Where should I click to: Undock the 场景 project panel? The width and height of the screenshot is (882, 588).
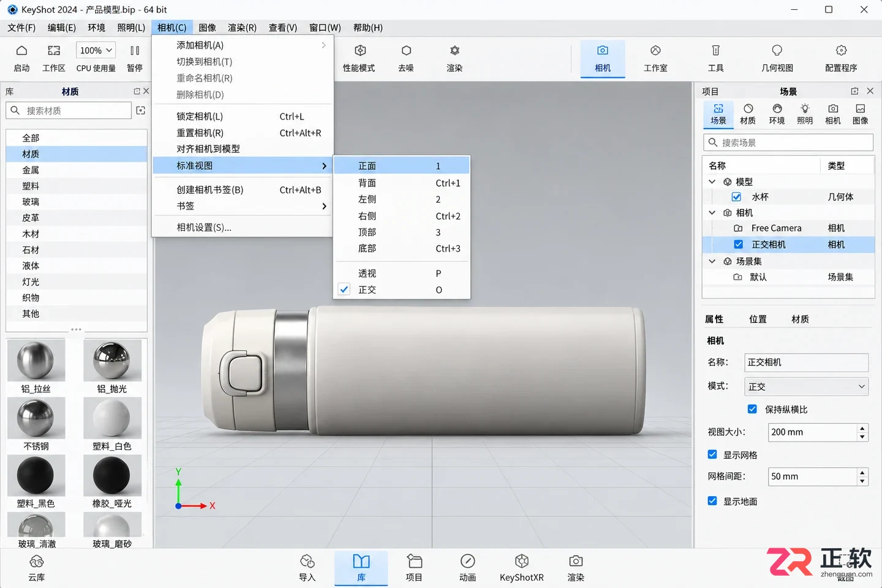click(854, 91)
